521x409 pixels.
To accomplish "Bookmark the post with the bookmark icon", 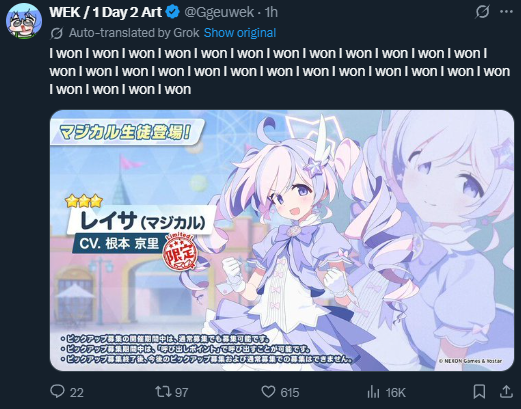I will point(479,392).
